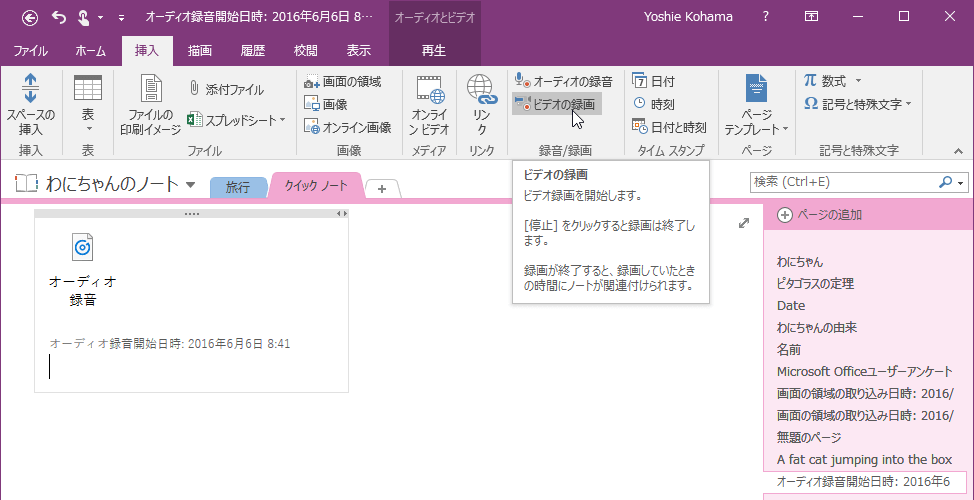Click the note container's top drag handle

click(192, 214)
